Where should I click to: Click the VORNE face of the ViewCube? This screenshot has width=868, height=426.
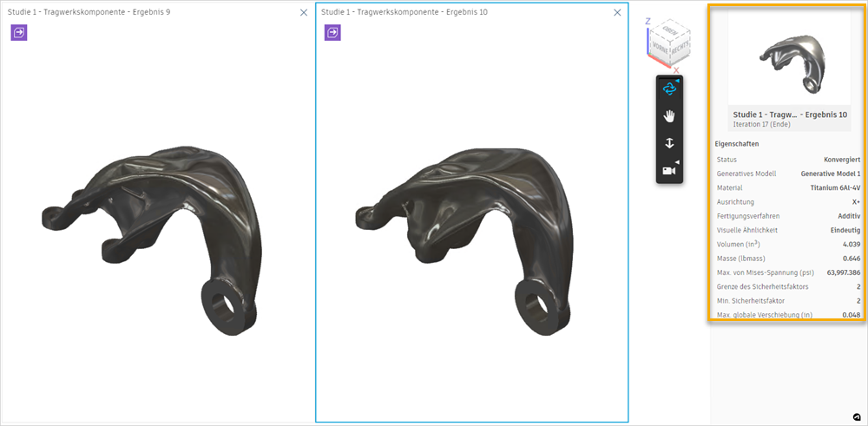point(661,49)
